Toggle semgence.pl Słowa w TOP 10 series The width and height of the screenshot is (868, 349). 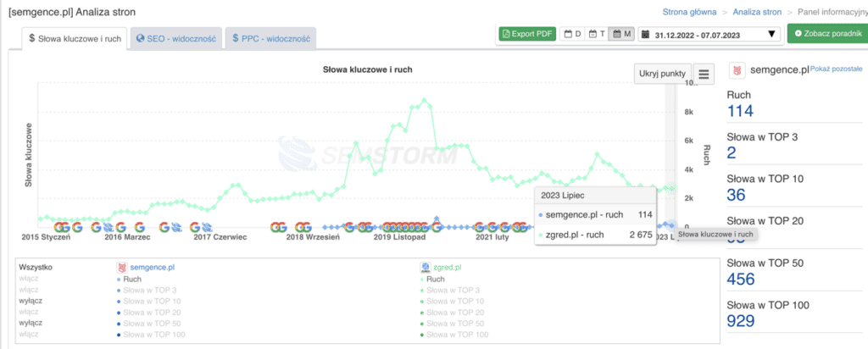[x=151, y=302]
